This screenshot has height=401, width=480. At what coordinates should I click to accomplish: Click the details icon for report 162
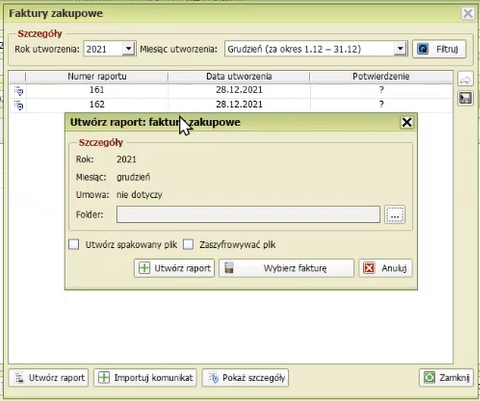point(18,105)
